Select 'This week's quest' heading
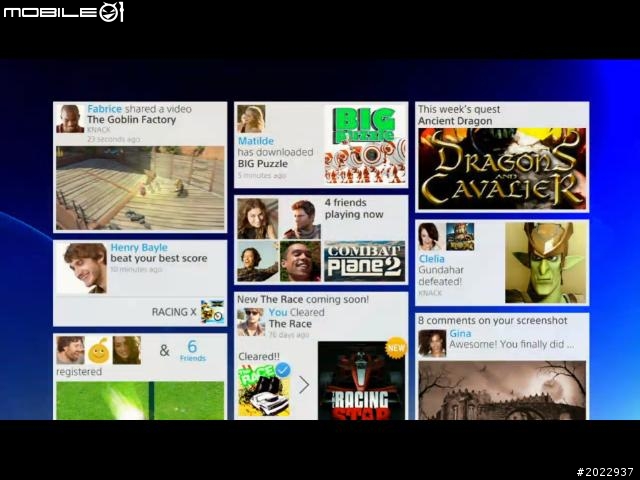 click(x=459, y=109)
